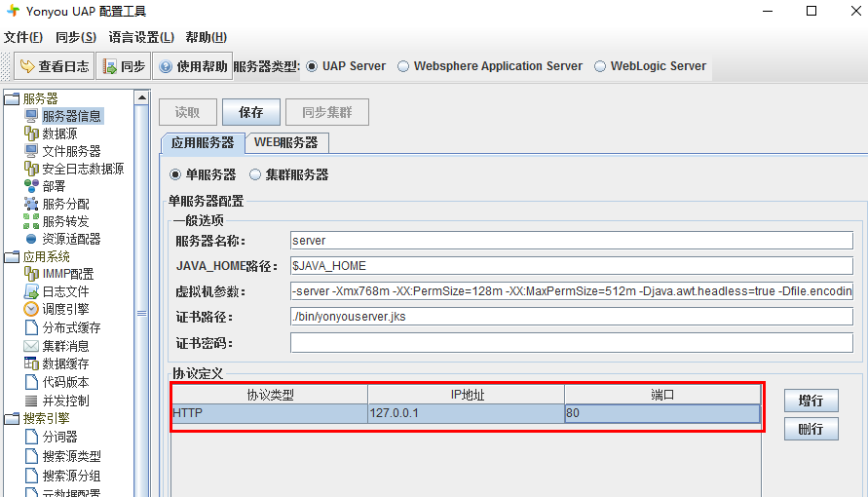This screenshot has width=868, height=497.
Task: Open the 同步(S) menu
Action: (x=76, y=37)
